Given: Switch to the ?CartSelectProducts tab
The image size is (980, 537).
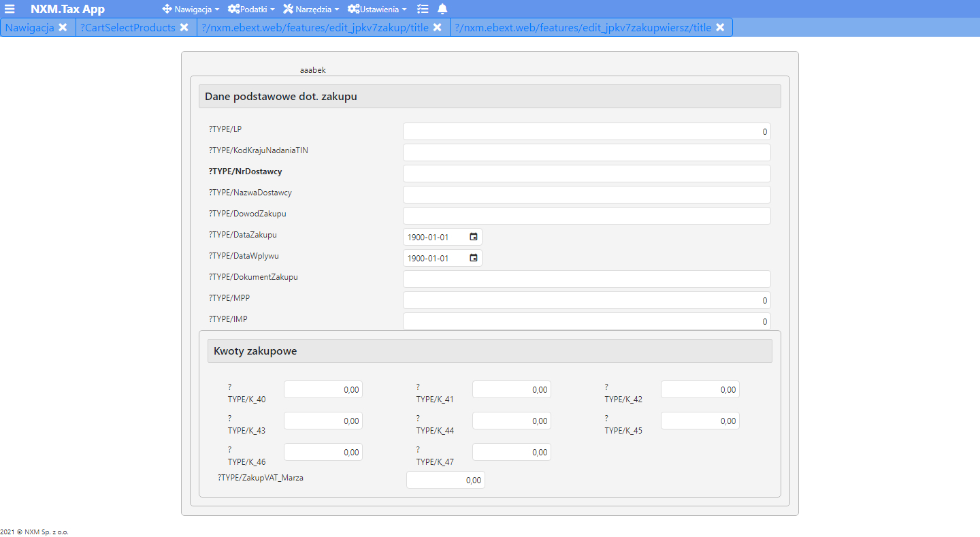Looking at the screenshot, I should (x=128, y=27).
